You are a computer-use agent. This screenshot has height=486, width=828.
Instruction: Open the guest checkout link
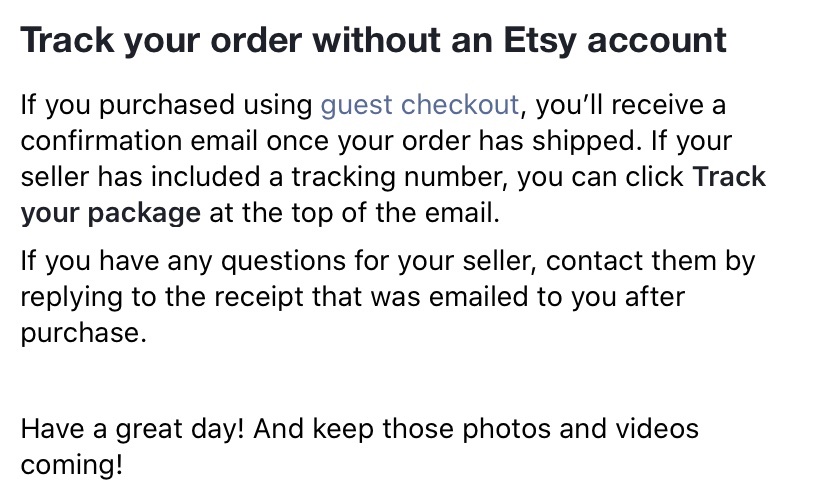[419, 104]
